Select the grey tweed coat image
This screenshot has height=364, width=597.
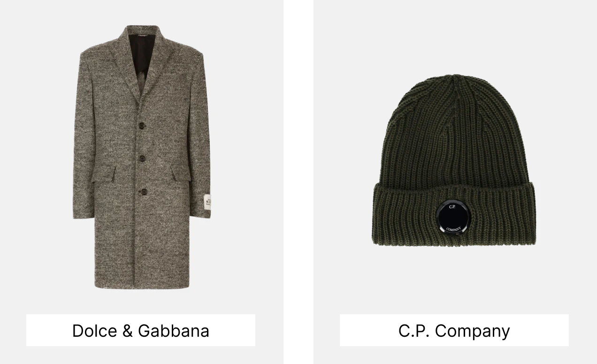pyautogui.click(x=141, y=157)
